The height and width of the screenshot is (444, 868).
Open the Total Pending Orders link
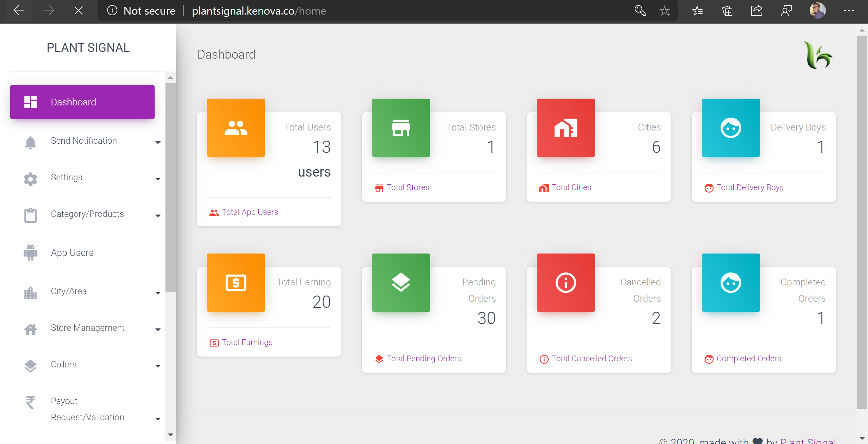point(423,359)
